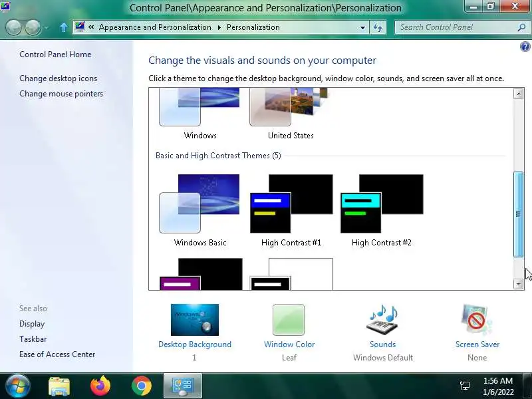Click the theme list scroll up arrow

[518, 94]
